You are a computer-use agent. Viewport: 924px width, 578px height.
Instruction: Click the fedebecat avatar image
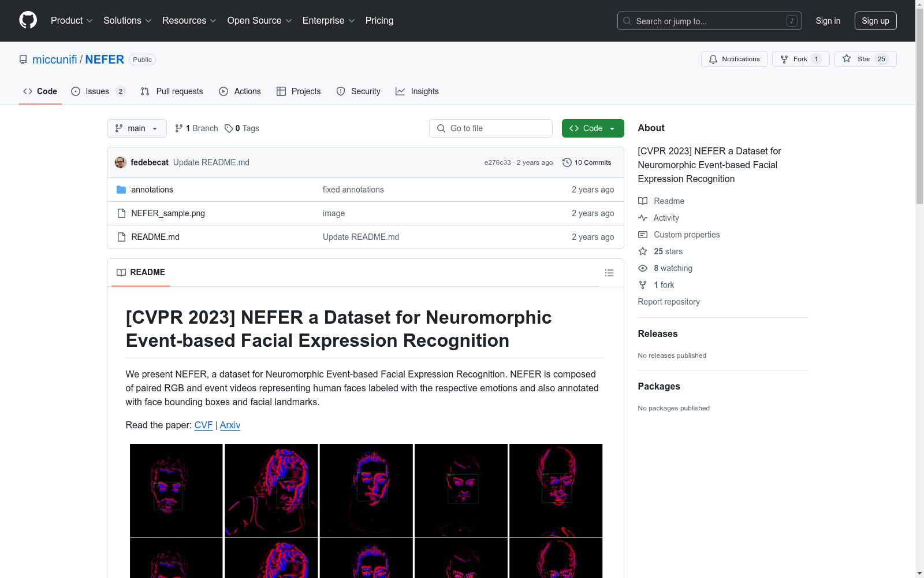point(121,162)
